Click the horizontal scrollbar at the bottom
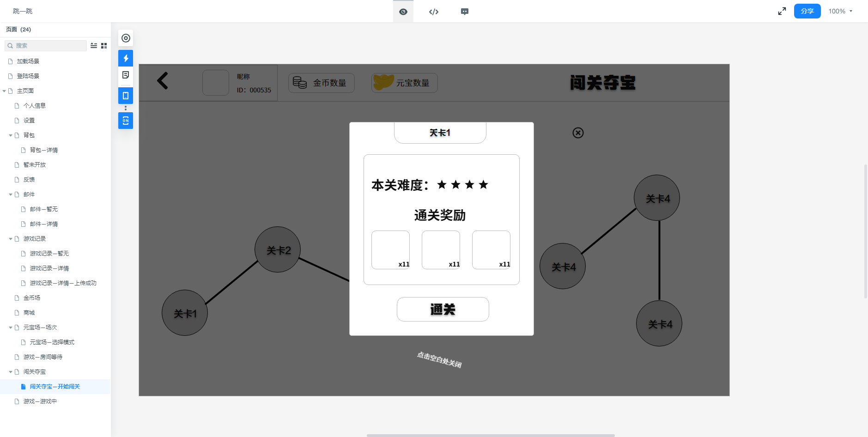Screen dimensions: 868x437 click(490, 435)
